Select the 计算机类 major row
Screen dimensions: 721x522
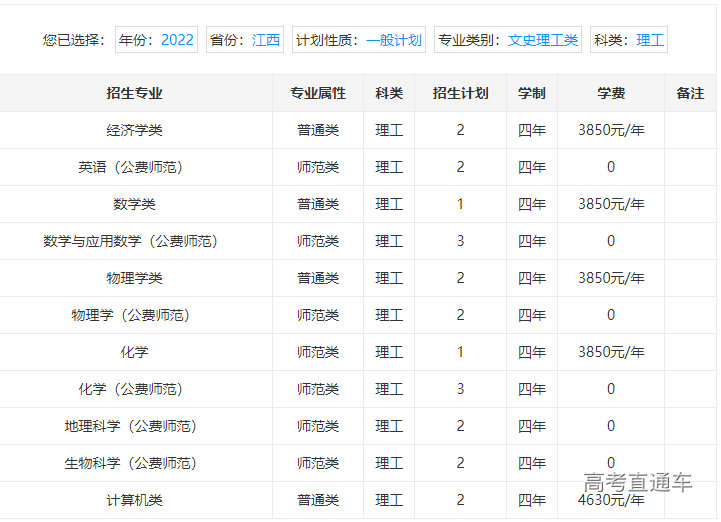pos(134,500)
